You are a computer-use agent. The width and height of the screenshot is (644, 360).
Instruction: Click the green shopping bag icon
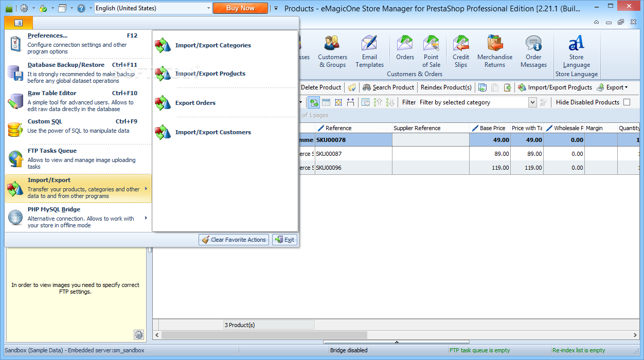pos(9,8)
